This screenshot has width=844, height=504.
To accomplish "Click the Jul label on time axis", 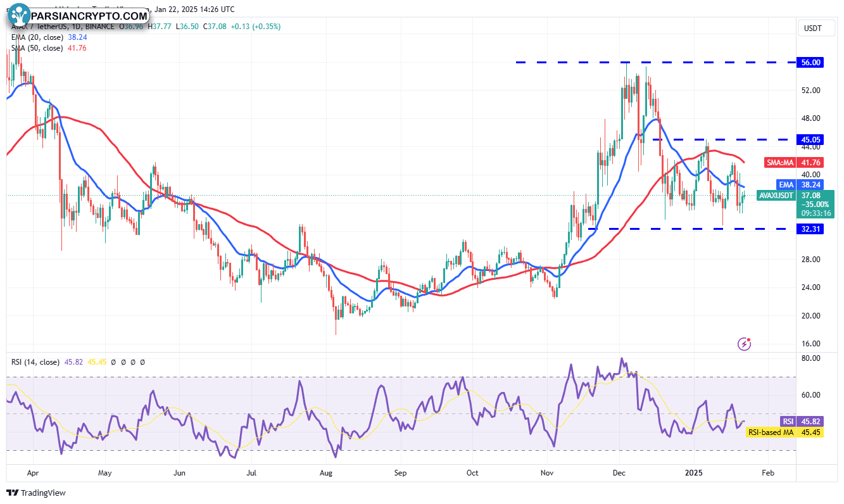I will (x=251, y=473).
